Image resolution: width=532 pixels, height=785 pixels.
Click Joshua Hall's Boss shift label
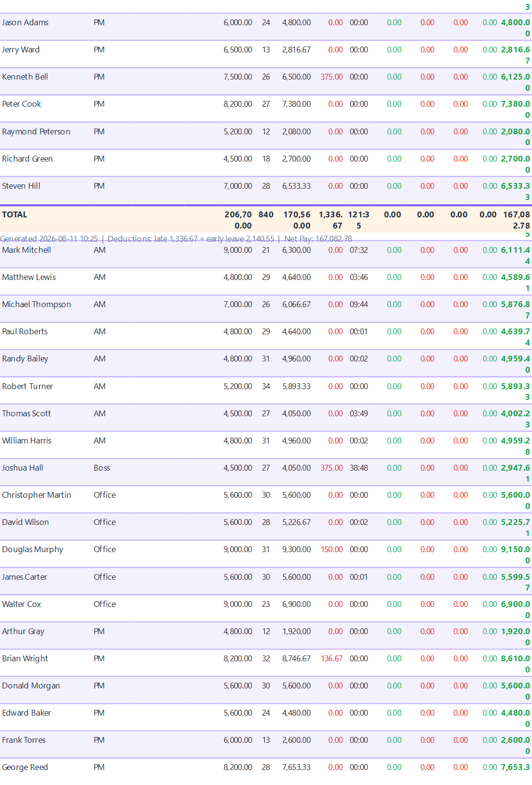[x=102, y=468]
